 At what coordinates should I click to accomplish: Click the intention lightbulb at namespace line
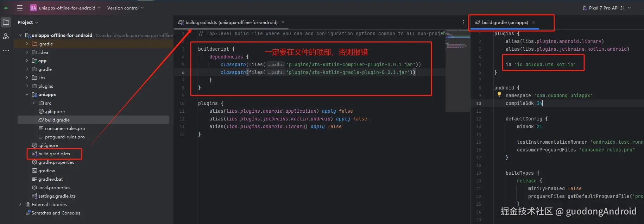pos(499,94)
